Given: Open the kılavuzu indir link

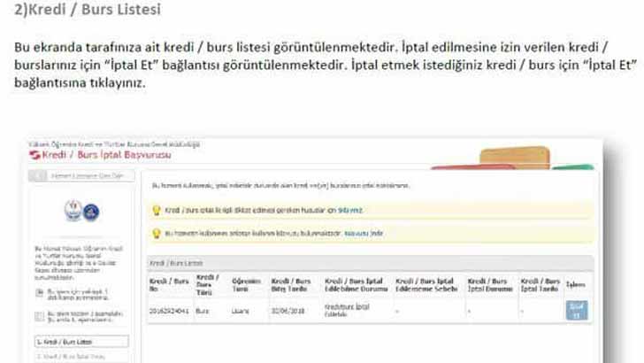Looking at the screenshot, I should tap(364, 233).
